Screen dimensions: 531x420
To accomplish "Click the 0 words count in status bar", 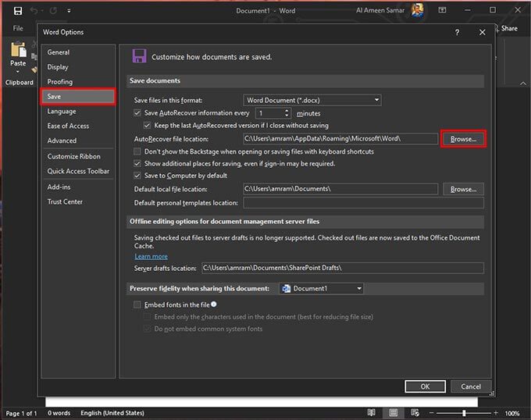I will pos(59,413).
